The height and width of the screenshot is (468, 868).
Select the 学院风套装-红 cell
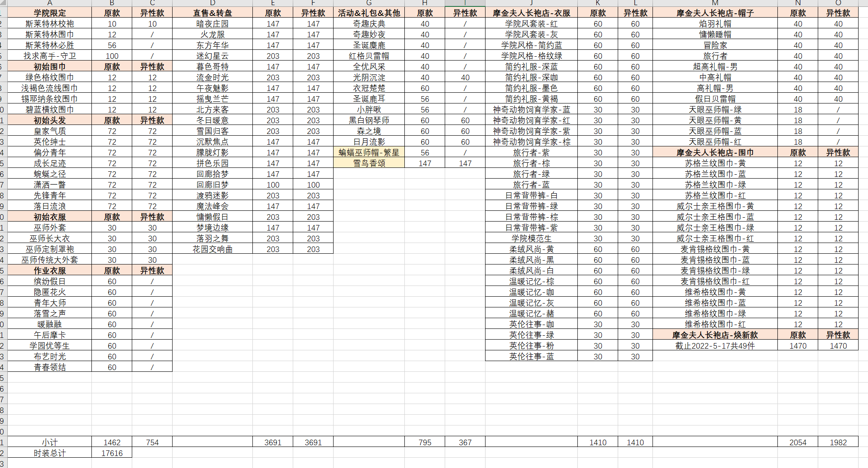[x=531, y=24]
